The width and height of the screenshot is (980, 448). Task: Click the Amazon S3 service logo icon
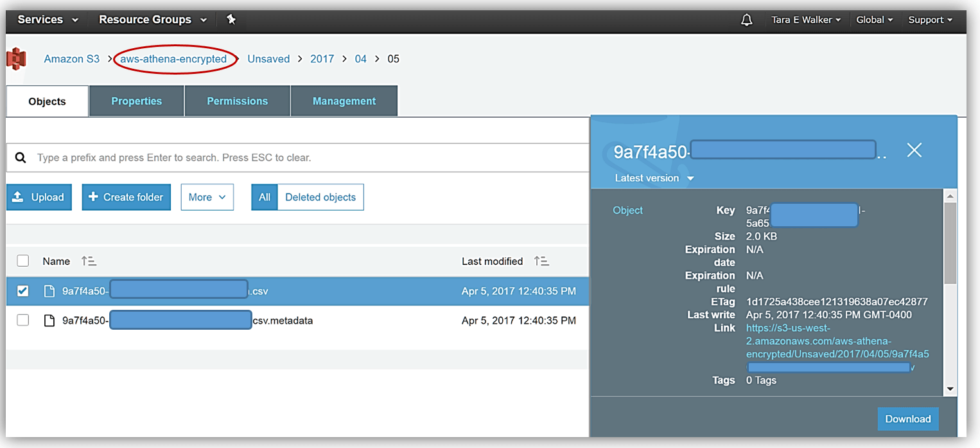coord(16,58)
